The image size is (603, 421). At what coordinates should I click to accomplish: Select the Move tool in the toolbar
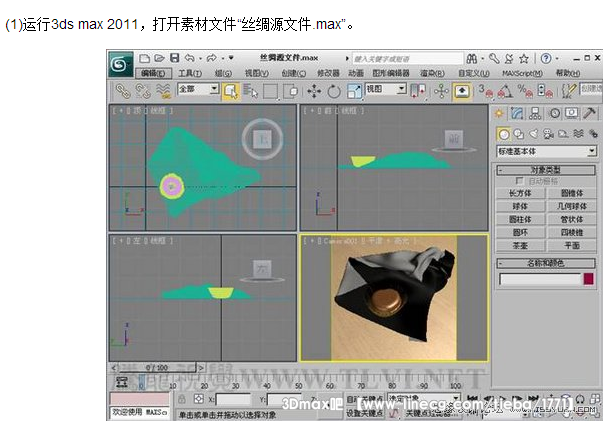[313, 90]
